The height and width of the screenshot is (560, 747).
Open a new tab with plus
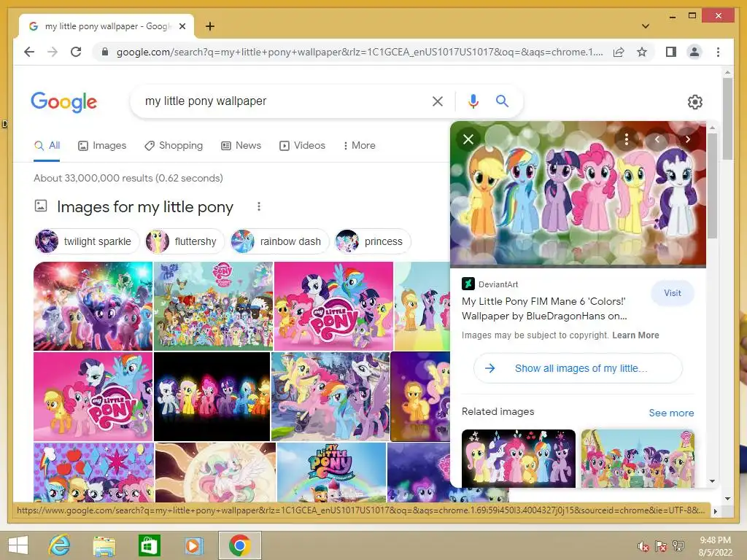[x=209, y=26]
